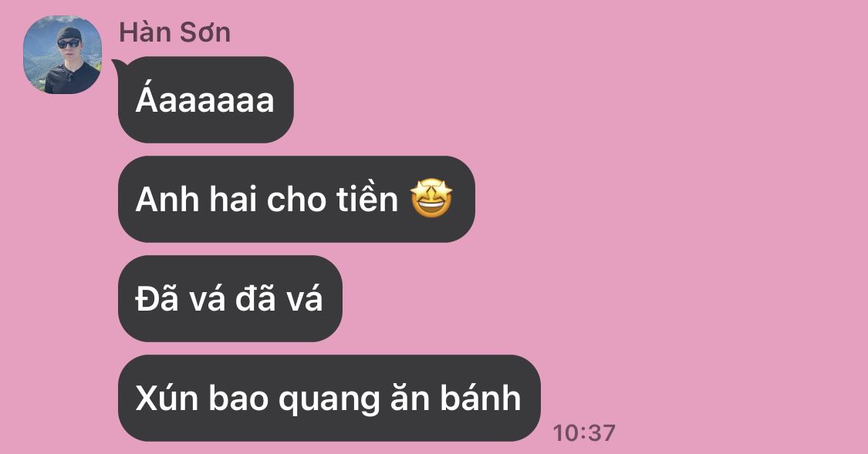Click the word "cho" in second message

(294, 199)
